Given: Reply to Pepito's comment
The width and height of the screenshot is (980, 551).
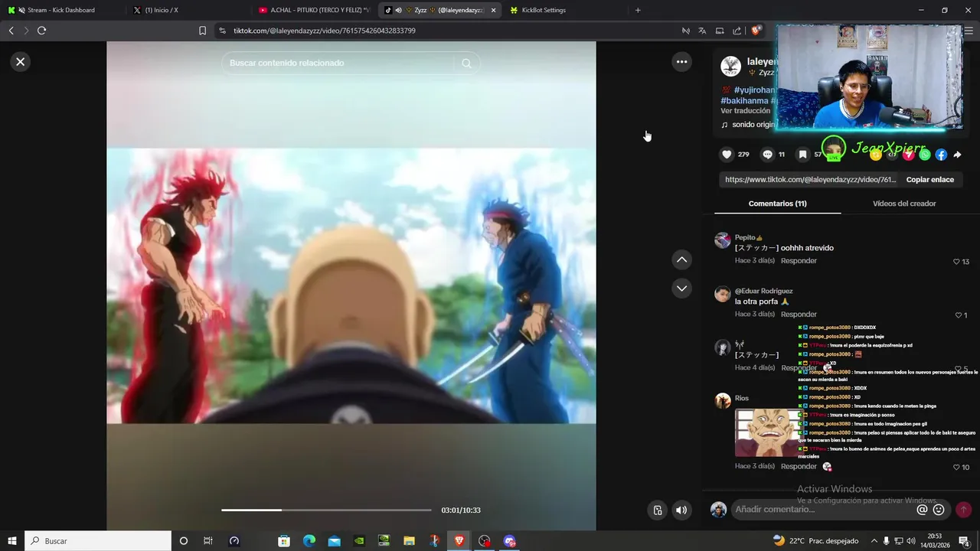Looking at the screenshot, I should pos(799,261).
